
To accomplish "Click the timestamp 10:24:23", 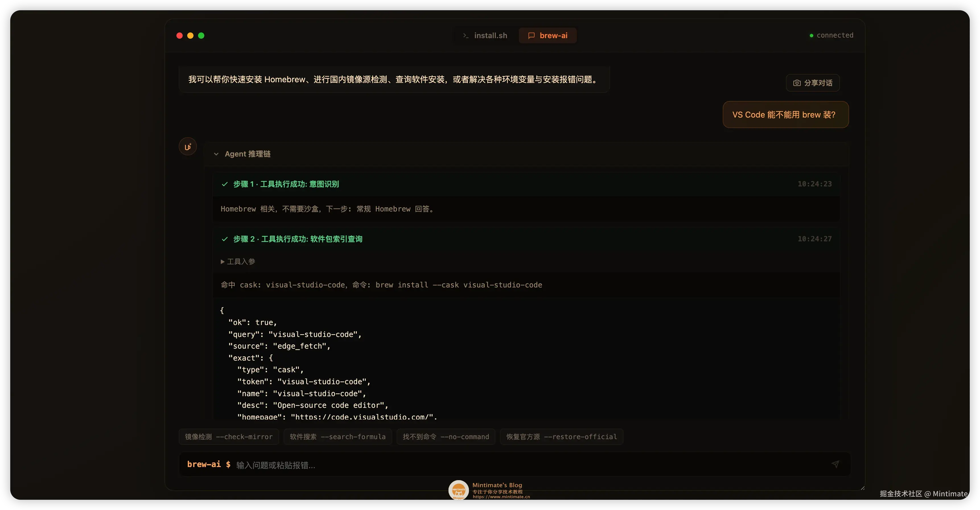I will pos(814,184).
